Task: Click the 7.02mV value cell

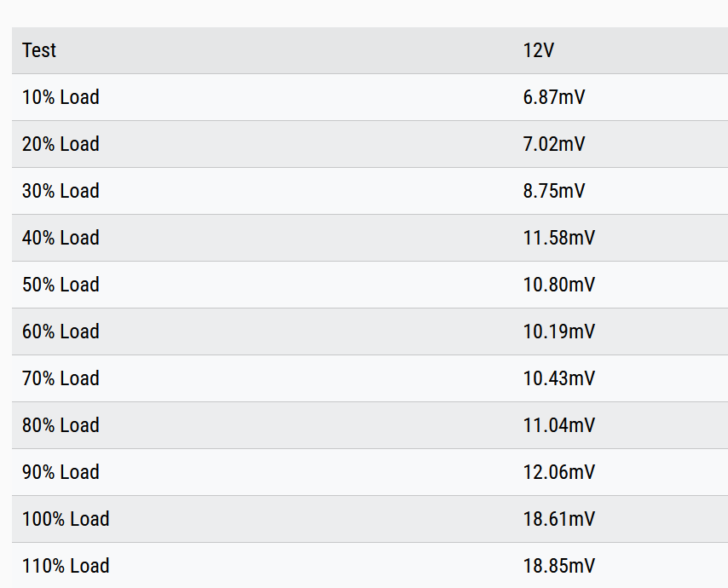Action: [554, 144]
